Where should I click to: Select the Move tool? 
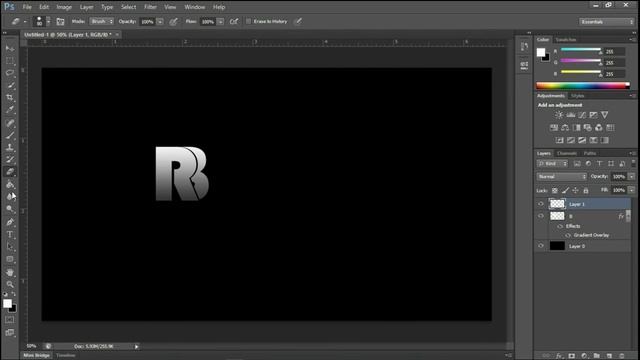click(x=10, y=49)
